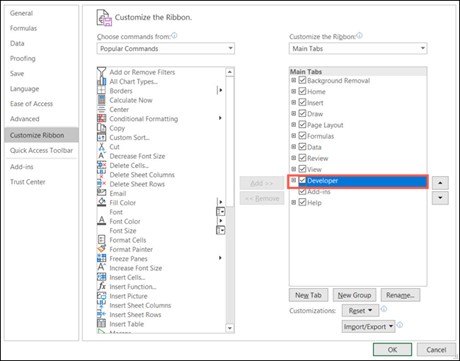Click the Insert Function fx icon
Image resolution: width=460 pixels, height=361 pixels.
101,286
